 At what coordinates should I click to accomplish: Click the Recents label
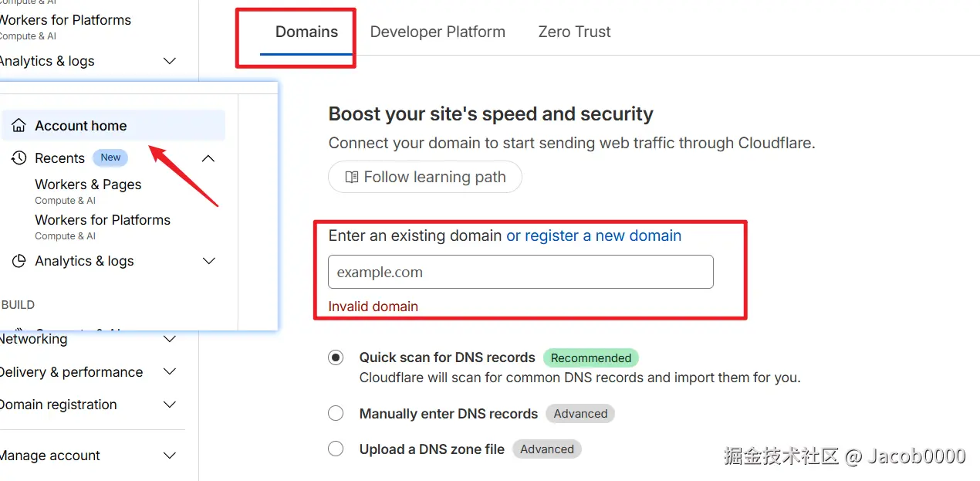click(x=59, y=158)
